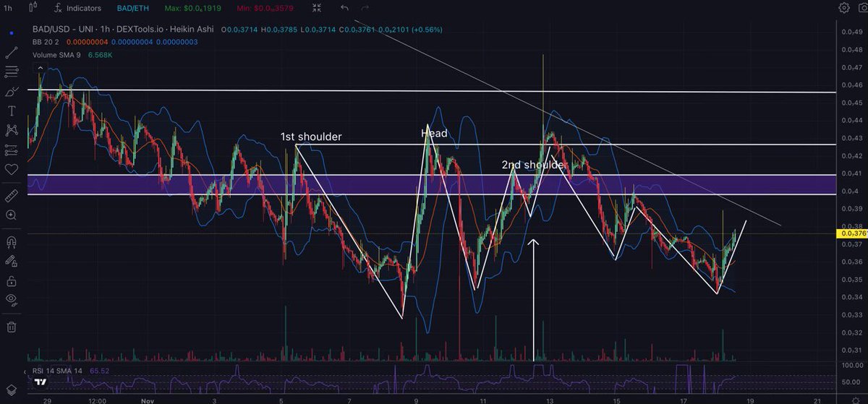Click the Volume SMA value 6.568K
Viewport: 868px width, 404px height.
tap(101, 55)
